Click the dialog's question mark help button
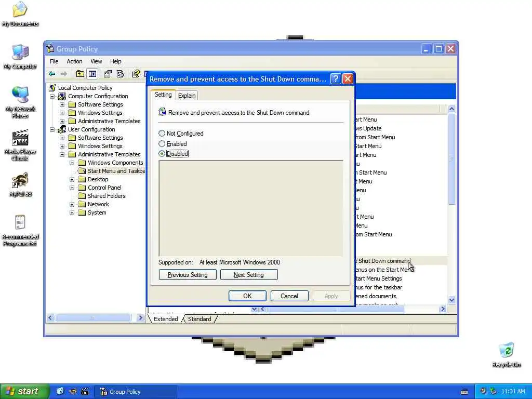This screenshot has width=532, height=399. click(x=335, y=79)
